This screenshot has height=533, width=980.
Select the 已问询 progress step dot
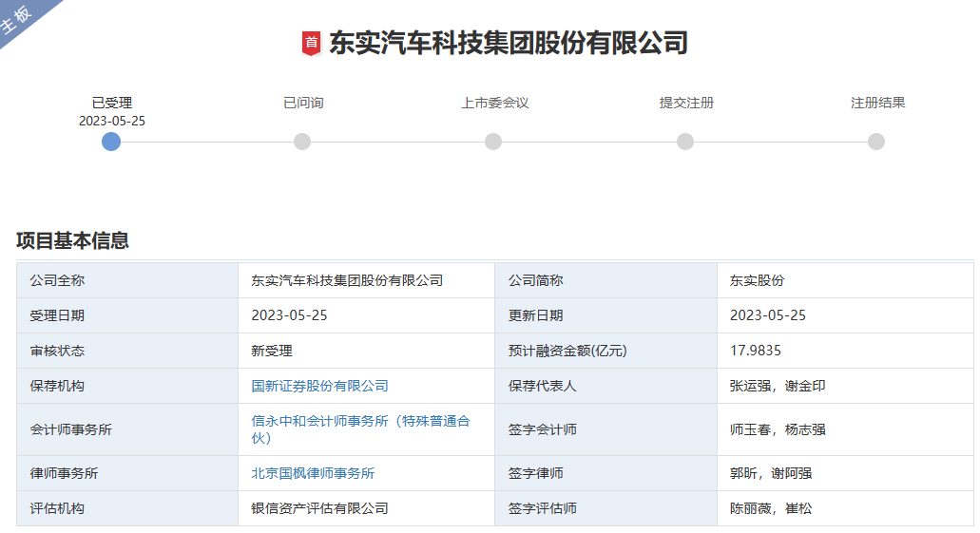(302, 142)
